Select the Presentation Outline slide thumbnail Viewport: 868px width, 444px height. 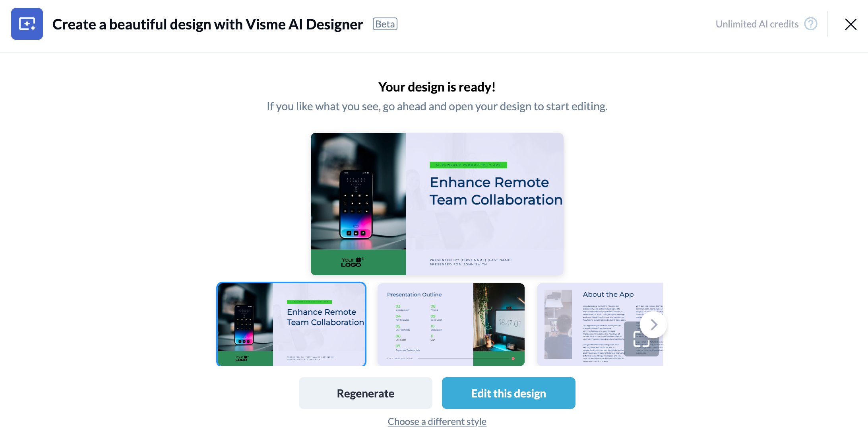(x=451, y=324)
